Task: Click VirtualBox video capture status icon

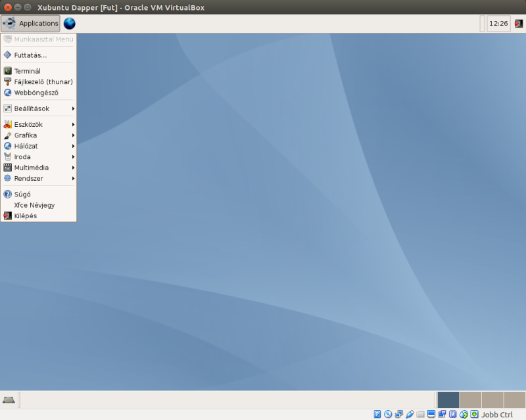Action: coord(442,414)
